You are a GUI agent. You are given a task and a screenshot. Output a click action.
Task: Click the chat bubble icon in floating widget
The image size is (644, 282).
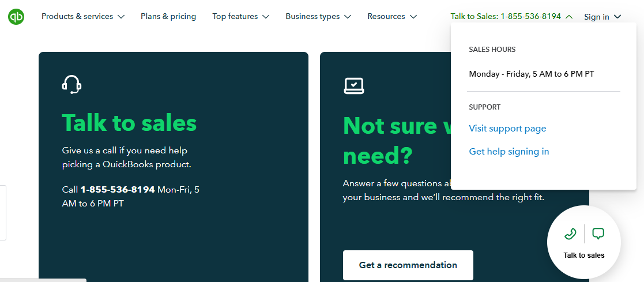tap(598, 234)
